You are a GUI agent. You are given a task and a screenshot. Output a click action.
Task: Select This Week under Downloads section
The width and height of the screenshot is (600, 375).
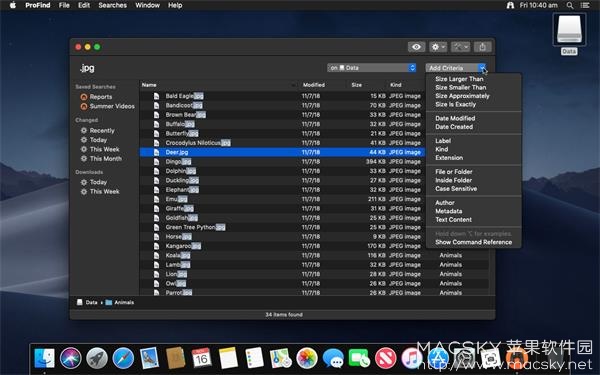point(100,192)
